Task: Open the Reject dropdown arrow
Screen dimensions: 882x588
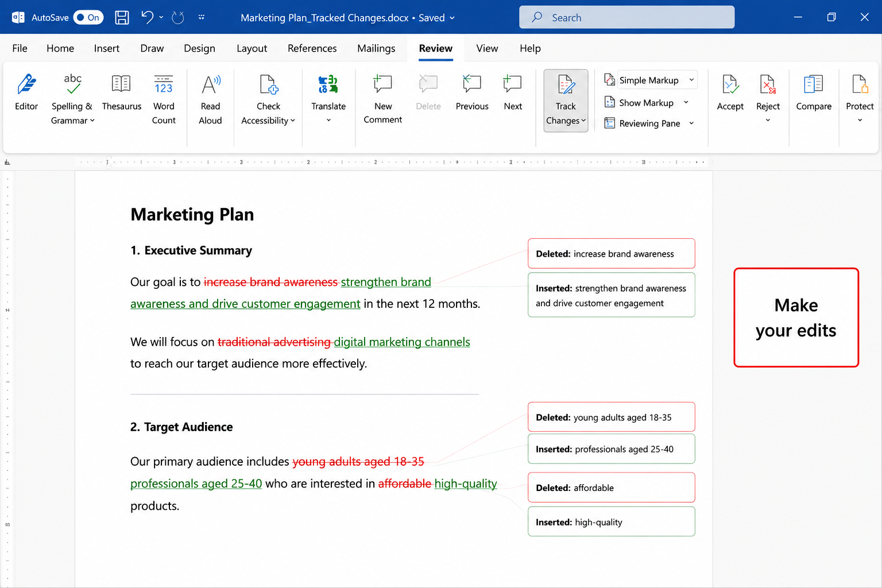Action: [x=768, y=121]
